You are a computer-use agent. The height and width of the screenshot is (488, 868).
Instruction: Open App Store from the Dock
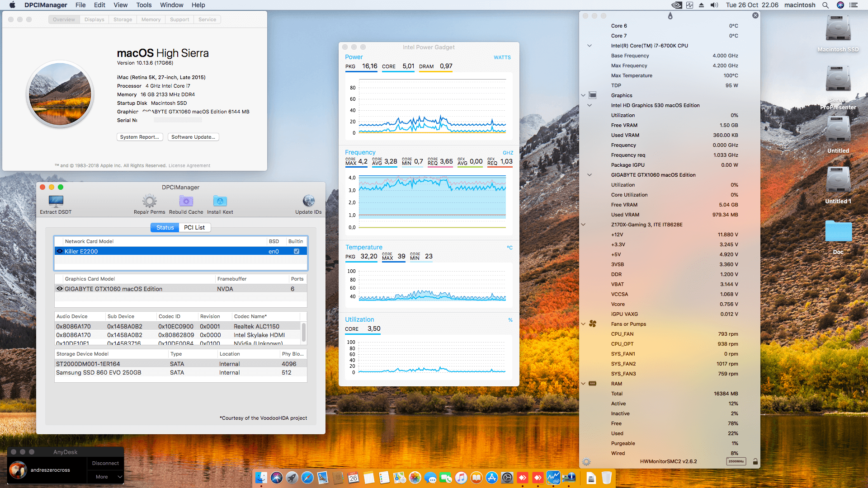point(492,478)
